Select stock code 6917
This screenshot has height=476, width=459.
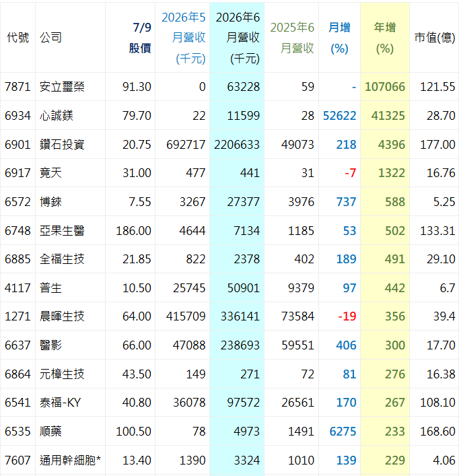pos(17,173)
